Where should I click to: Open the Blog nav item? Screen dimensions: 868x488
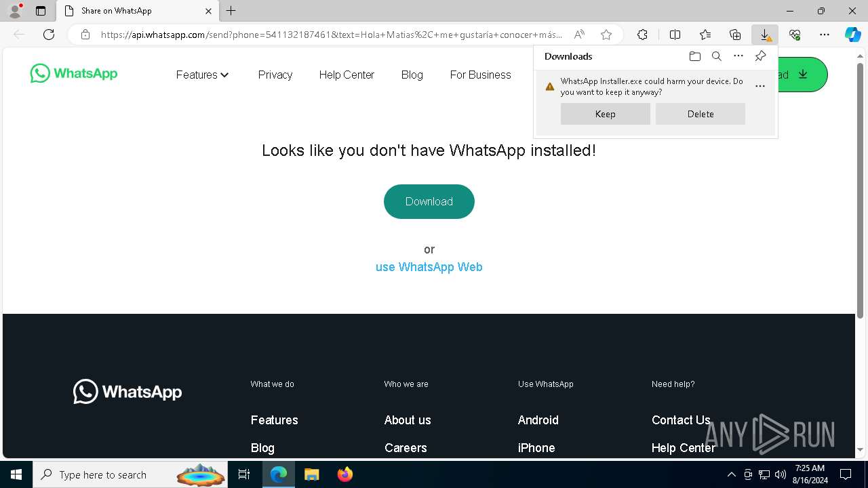coord(412,75)
